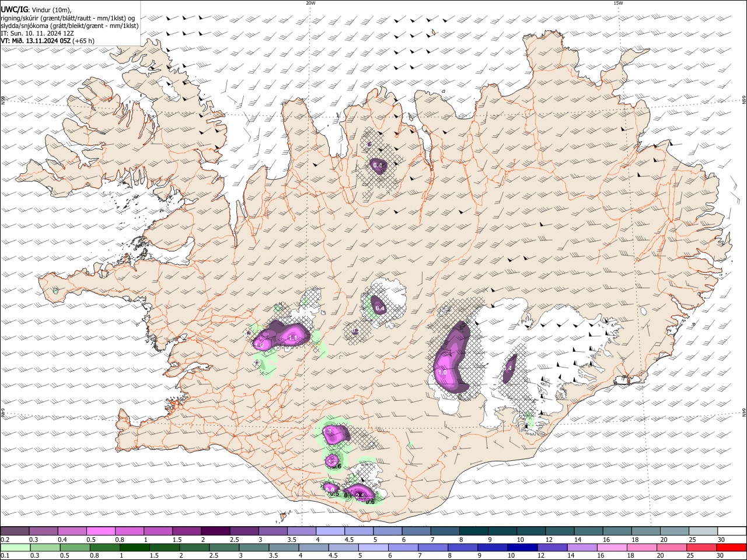This screenshot has width=747, height=560.
Task: Click the "15W" longitude label
Action: coord(618,3)
